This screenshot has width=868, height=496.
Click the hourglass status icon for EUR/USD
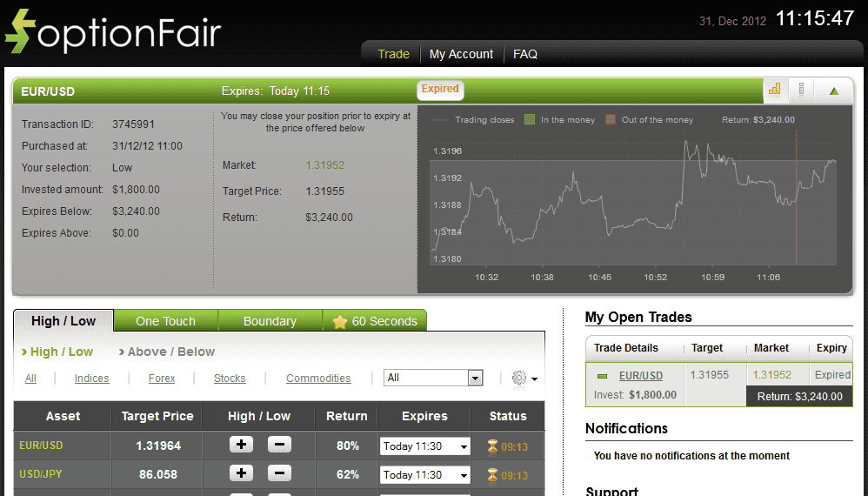492,446
